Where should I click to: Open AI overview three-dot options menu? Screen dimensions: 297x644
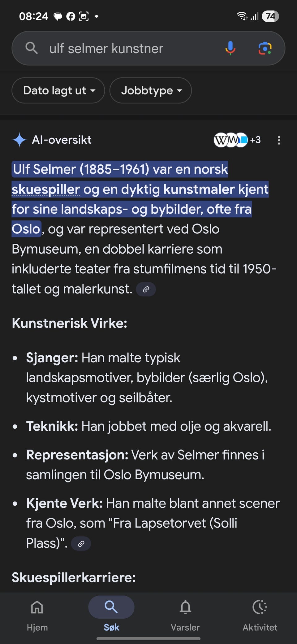279,140
